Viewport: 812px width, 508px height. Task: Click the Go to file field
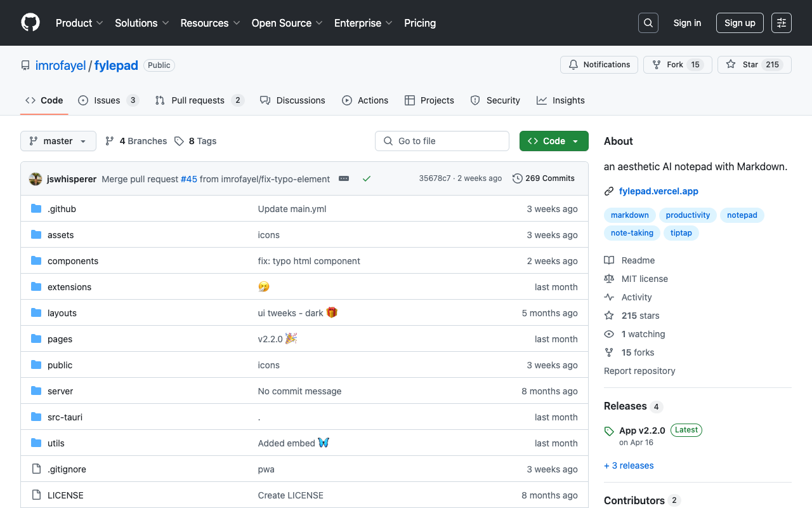coord(442,141)
